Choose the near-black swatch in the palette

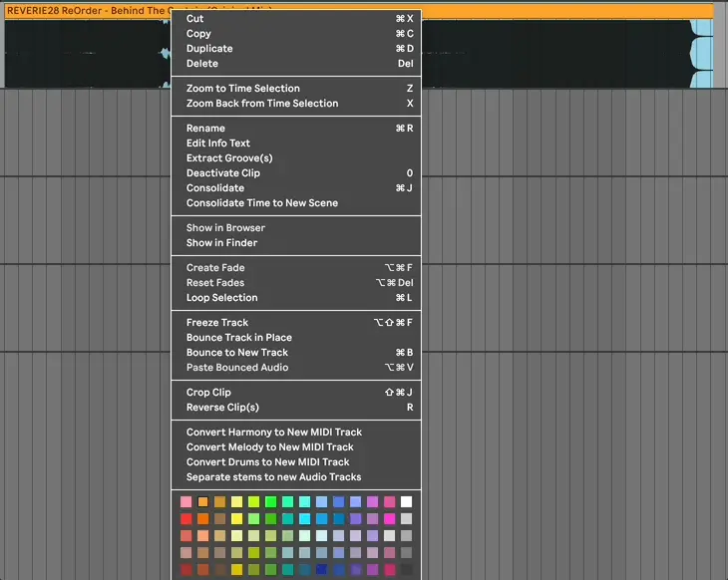[406, 569]
